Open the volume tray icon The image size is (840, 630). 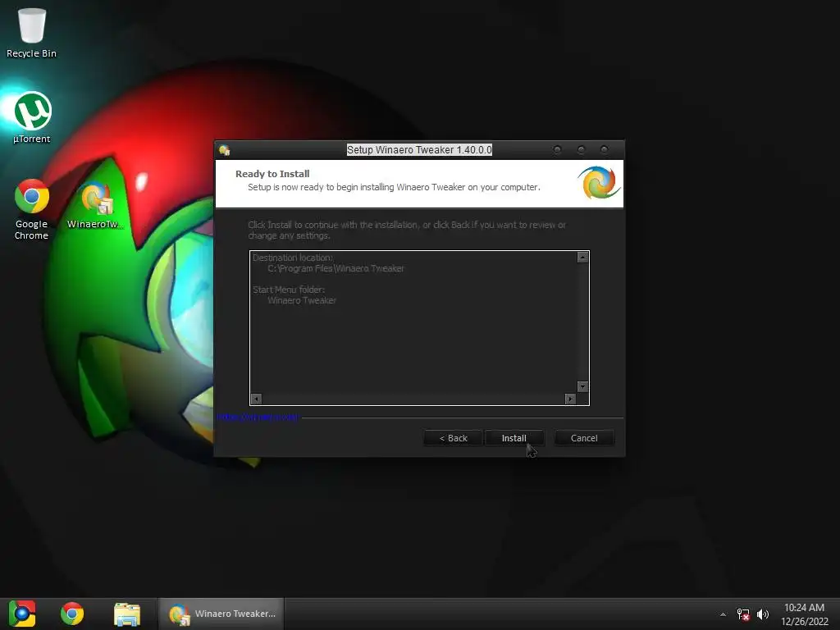(x=763, y=614)
